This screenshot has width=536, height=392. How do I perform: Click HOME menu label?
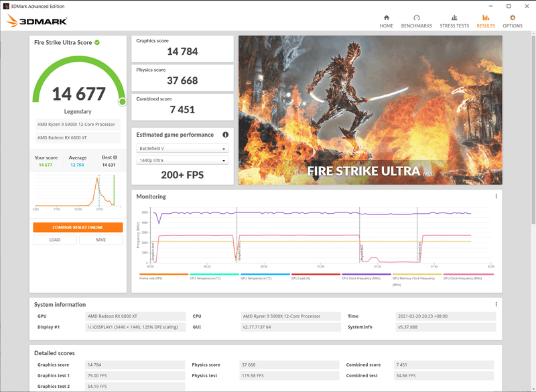click(x=387, y=26)
